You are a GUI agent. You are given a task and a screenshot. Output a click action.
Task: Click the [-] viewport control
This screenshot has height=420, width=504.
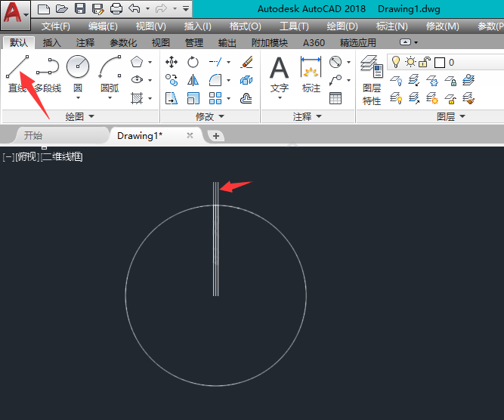(8, 157)
